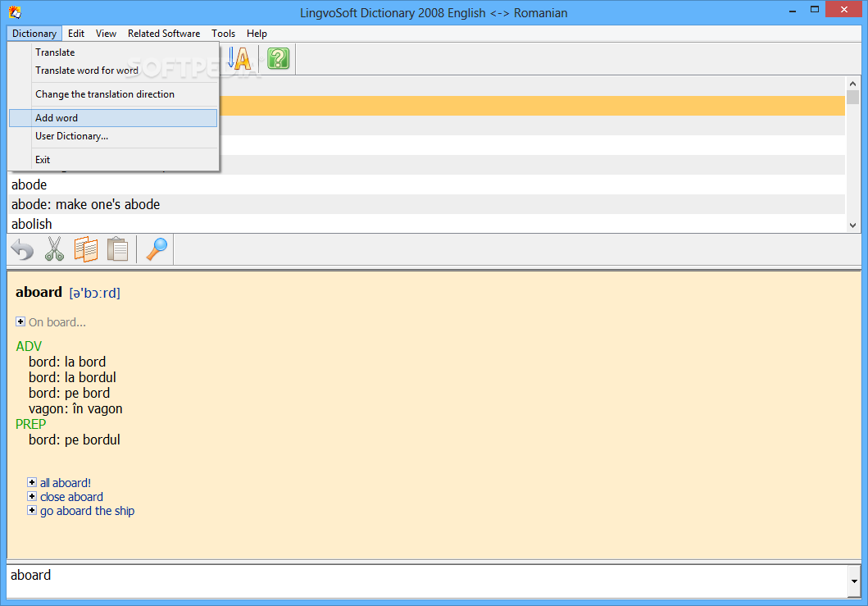Image resolution: width=868 pixels, height=606 pixels.
Task: Open the Dictionary menu
Action: (34, 34)
